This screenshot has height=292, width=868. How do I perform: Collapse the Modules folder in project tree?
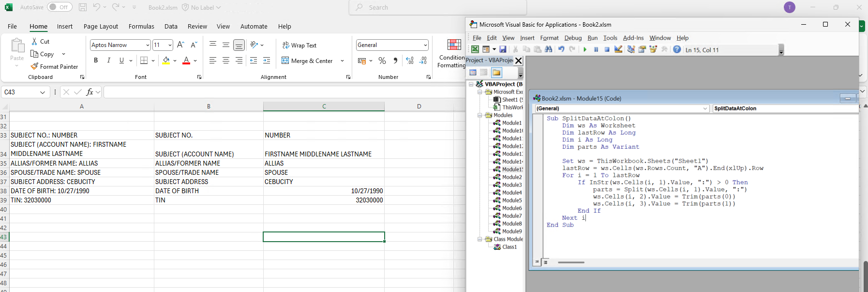click(x=480, y=115)
